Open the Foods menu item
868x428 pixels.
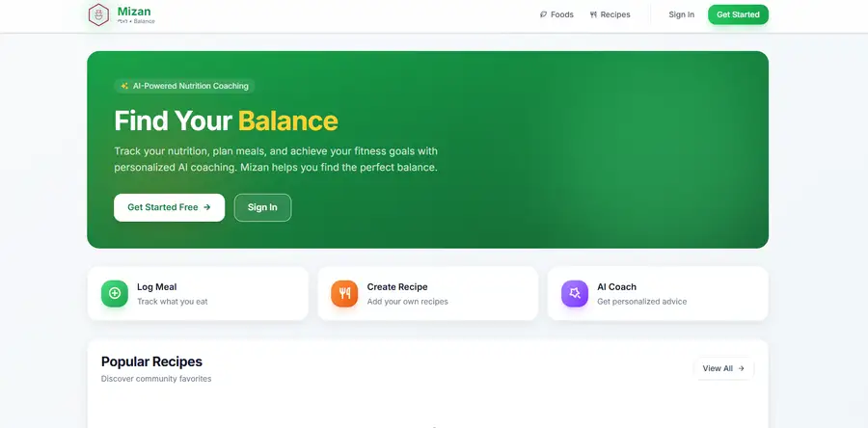click(556, 14)
